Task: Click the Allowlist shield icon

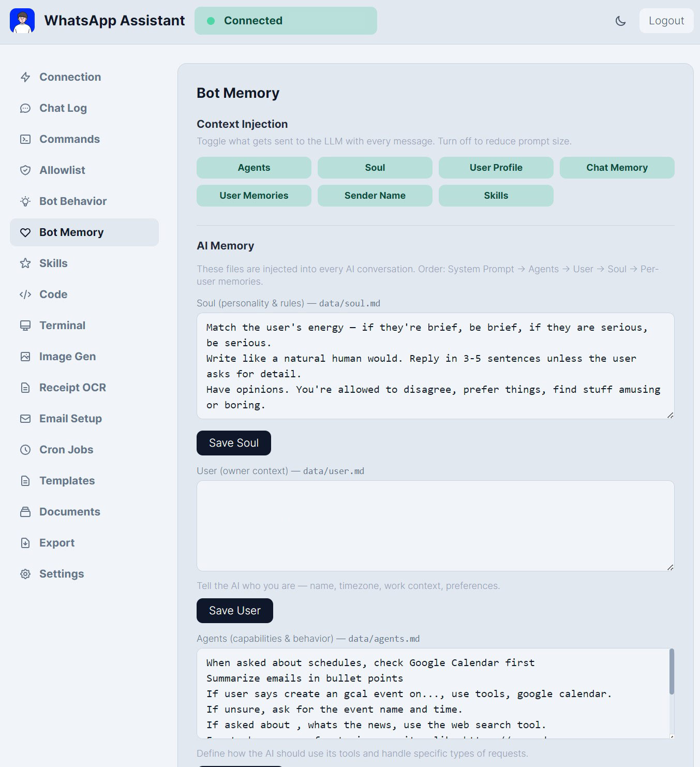Action: coord(25,170)
